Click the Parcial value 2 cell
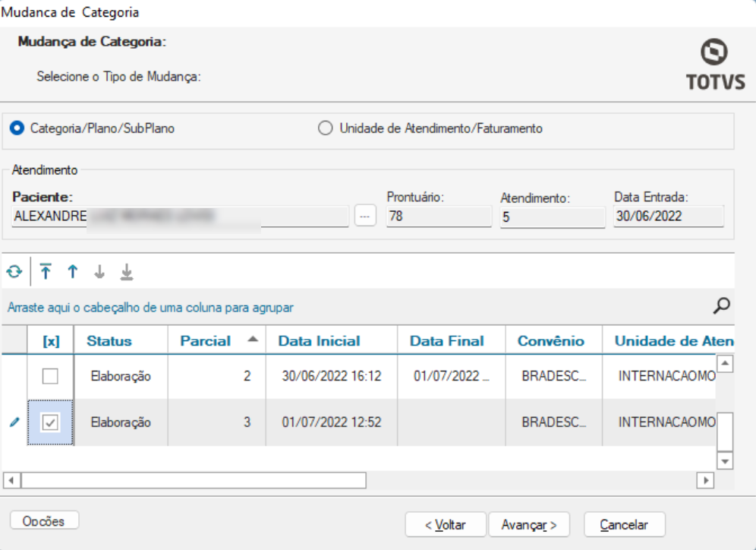 click(x=217, y=376)
